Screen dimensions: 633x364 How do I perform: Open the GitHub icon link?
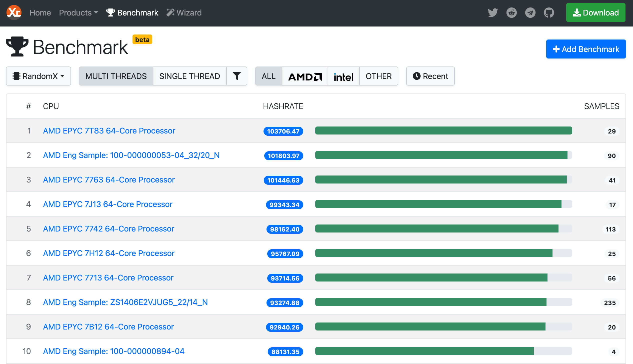549,12
